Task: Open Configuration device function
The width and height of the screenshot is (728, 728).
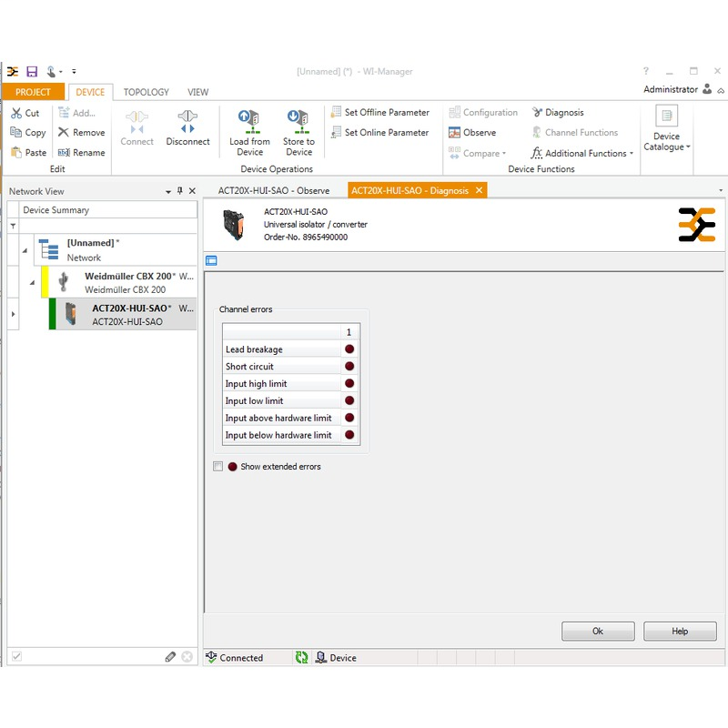Action: coord(483,112)
